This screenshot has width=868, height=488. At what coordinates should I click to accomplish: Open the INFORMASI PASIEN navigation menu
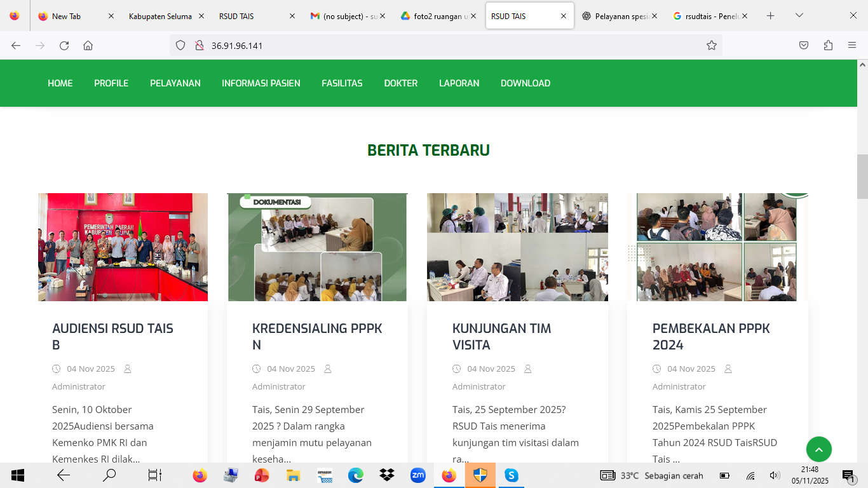(x=261, y=83)
